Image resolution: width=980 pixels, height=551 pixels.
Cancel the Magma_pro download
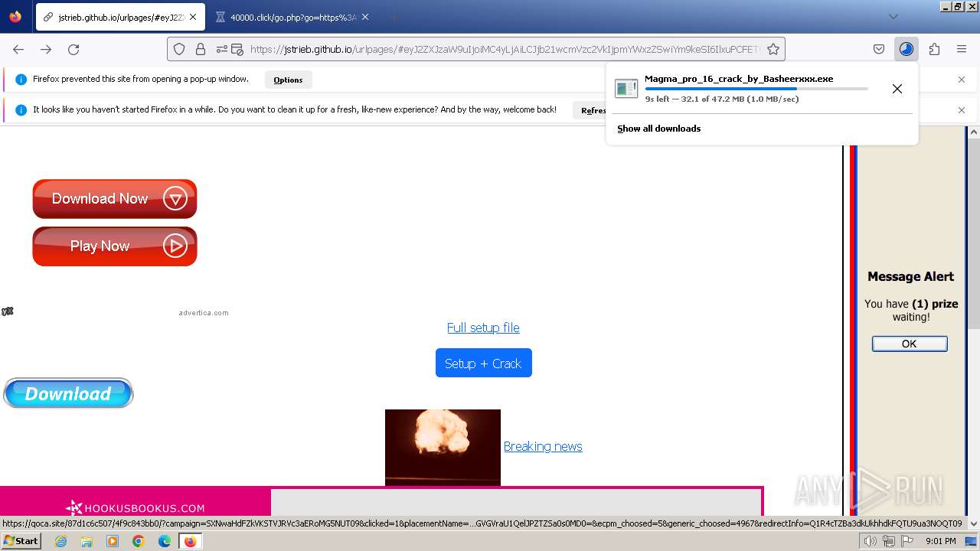pos(897,89)
